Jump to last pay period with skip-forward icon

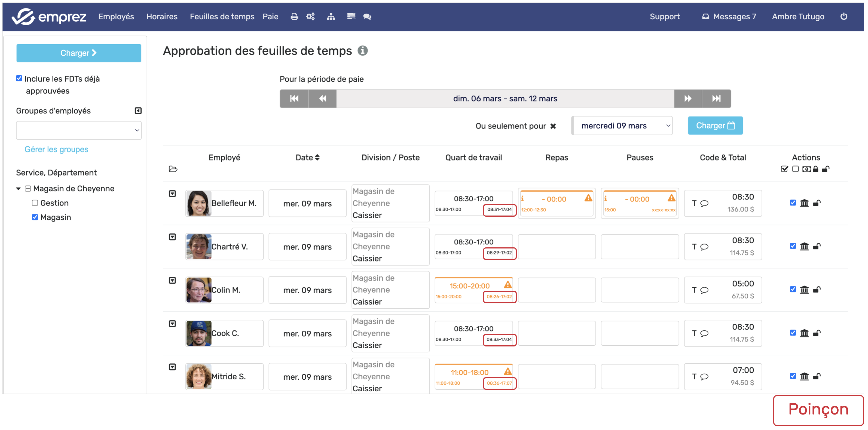[x=716, y=99]
